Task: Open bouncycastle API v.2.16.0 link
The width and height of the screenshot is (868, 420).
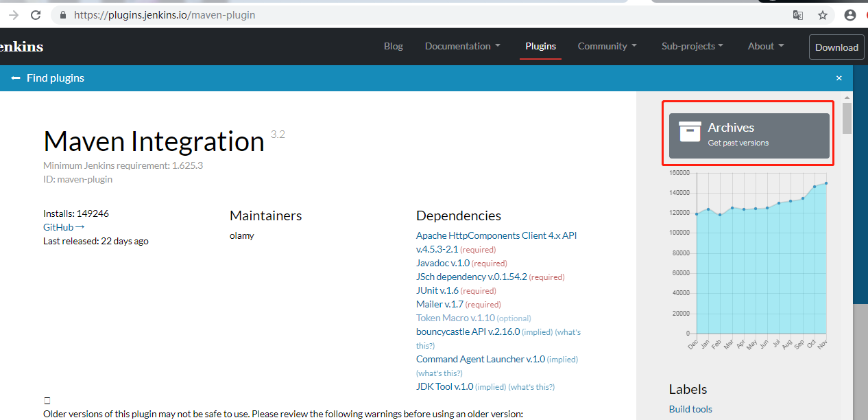Action: (468, 331)
